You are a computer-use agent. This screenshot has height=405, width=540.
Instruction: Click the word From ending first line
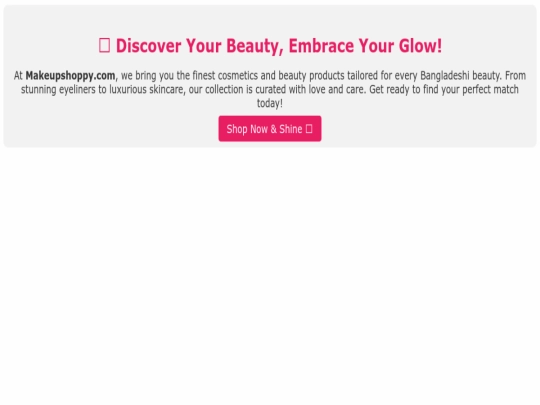tap(515, 75)
